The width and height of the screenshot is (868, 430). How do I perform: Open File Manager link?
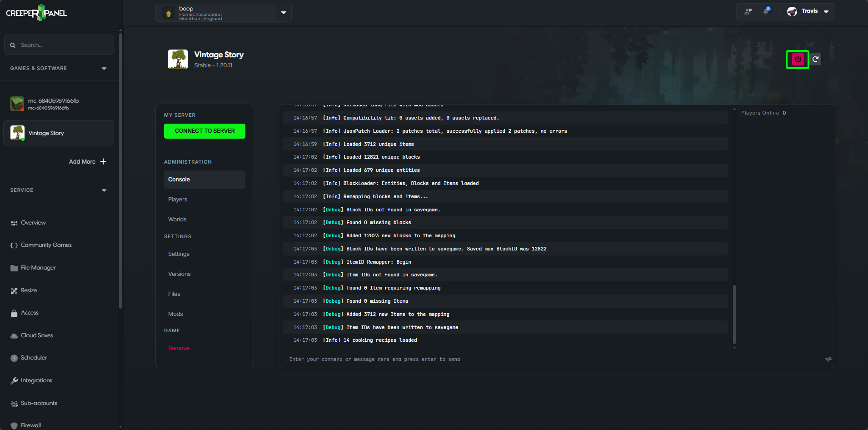[x=38, y=268]
